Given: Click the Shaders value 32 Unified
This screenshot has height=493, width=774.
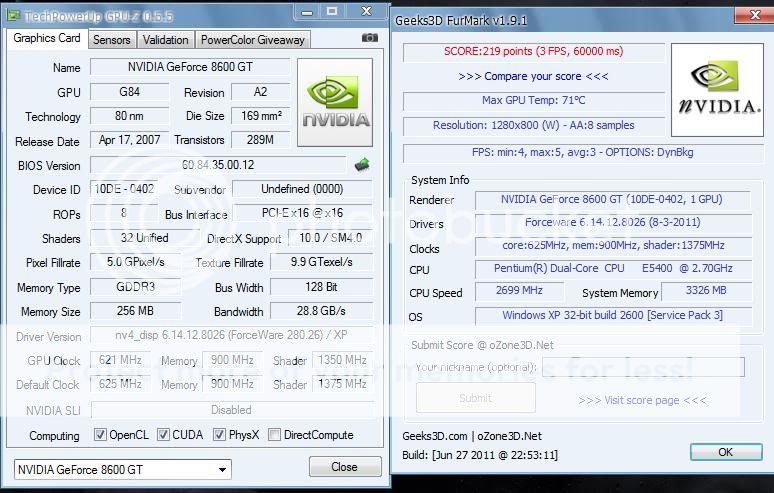Looking at the screenshot, I should pyautogui.click(x=145, y=238).
